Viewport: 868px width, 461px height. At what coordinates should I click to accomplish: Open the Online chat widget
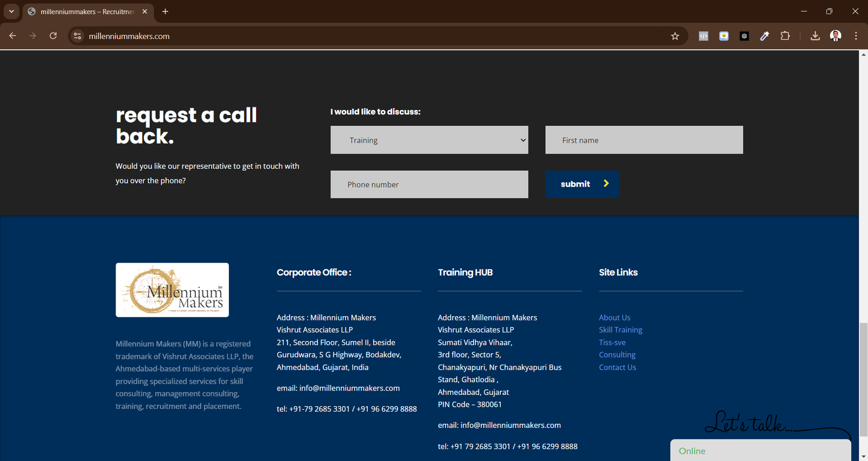759,451
